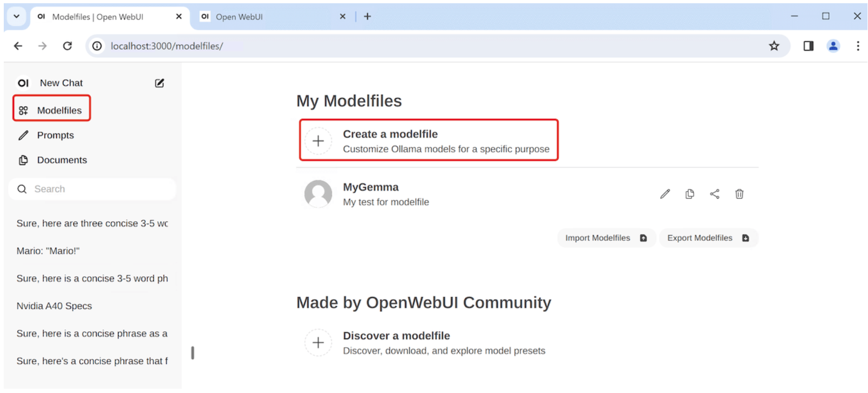The image size is (868, 393).
Task: Bookmark this page with the star icon
Action: point(774,46)
